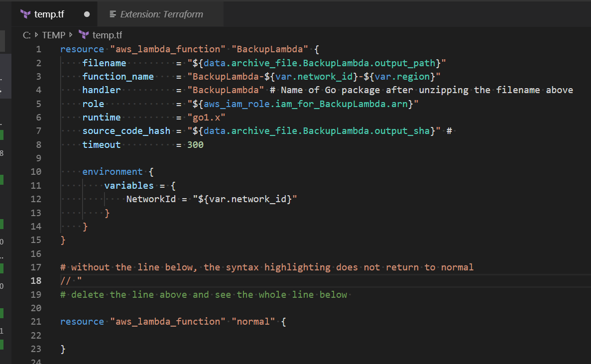Click the Terraform logo icon on temp.tf tab

coord(25,13)
